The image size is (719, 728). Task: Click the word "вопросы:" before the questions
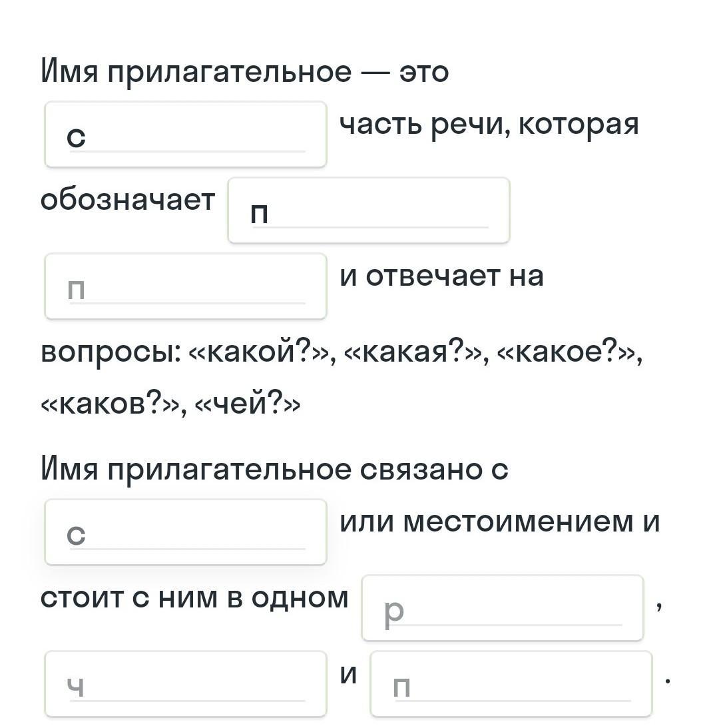(x=109, y=352)
